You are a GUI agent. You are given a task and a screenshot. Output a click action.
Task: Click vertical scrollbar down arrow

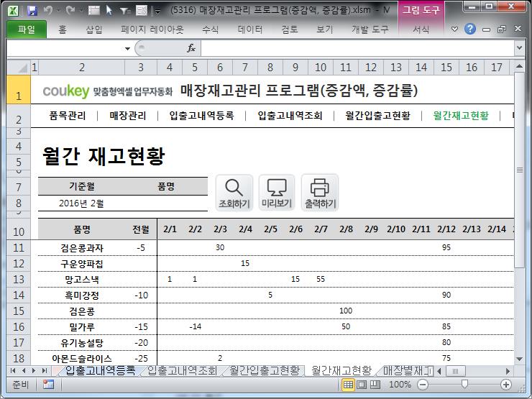[519, 359]
